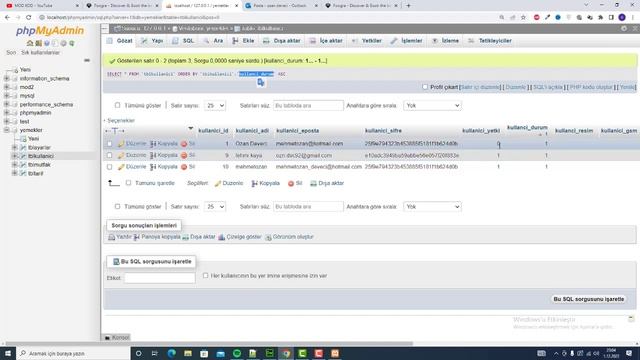Image resolution: width=640 pixels, height=360 pixels.
Task: Tick the checkbox for the Ozan Daveci row
Action: click(x=109, y=144)
